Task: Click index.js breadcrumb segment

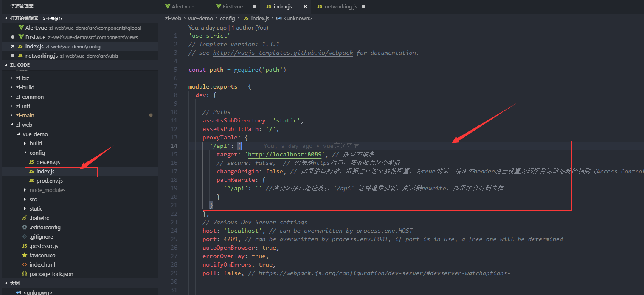Action: [x=260, y=18]
